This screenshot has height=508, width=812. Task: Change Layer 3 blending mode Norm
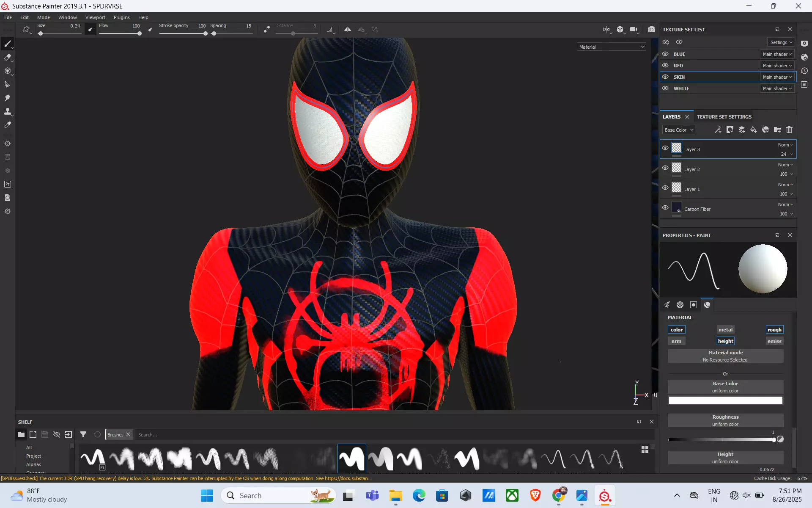[x=785, y=145]
